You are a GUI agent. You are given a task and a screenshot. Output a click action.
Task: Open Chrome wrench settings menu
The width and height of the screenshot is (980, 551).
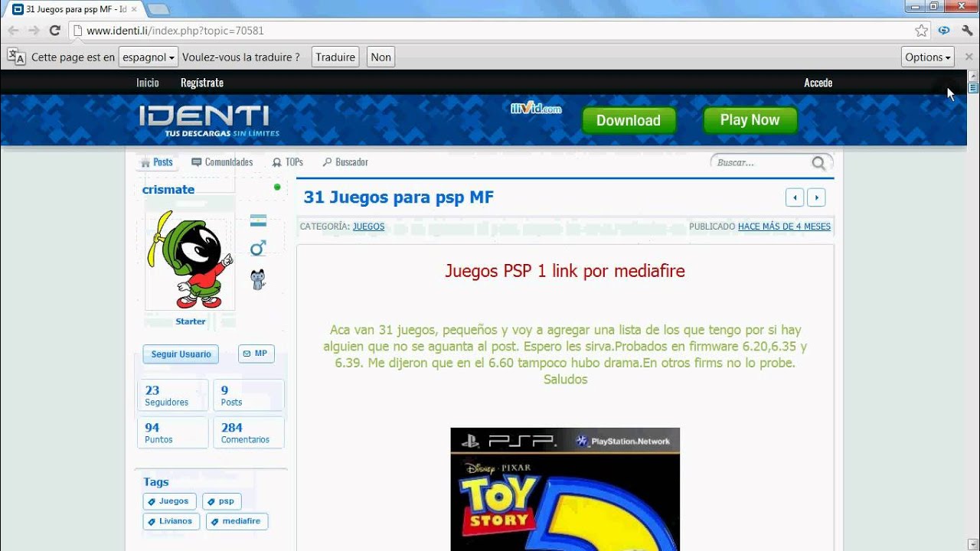pos(967,31)
